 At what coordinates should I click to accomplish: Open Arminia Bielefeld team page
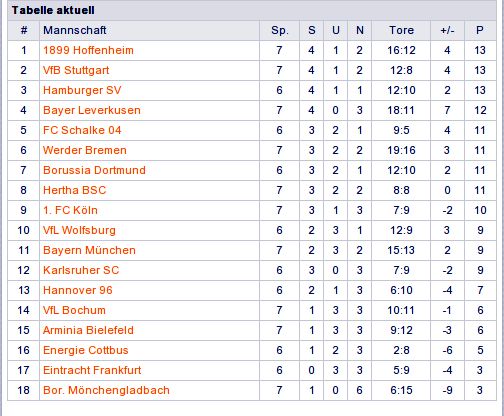click(88, 330)
